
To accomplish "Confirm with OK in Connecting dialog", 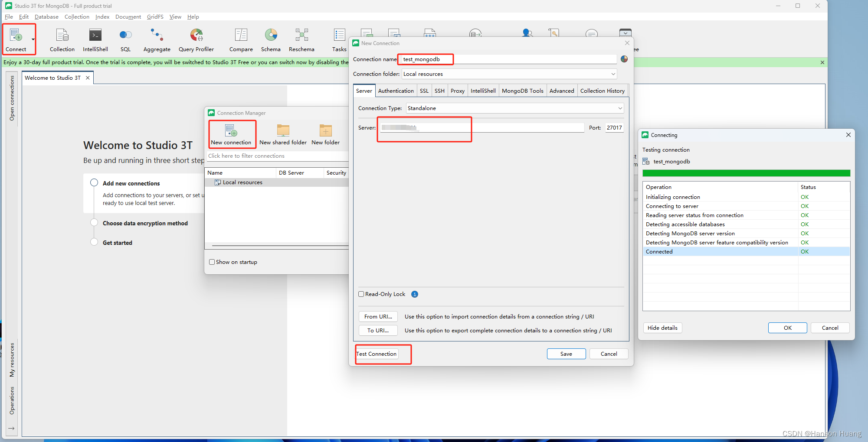I will click(787, 328).
